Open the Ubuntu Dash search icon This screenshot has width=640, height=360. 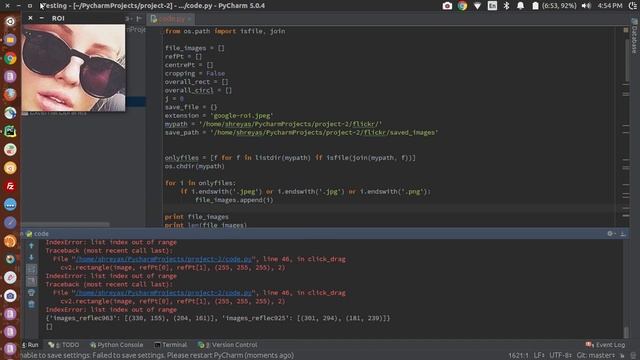[10, 21]
